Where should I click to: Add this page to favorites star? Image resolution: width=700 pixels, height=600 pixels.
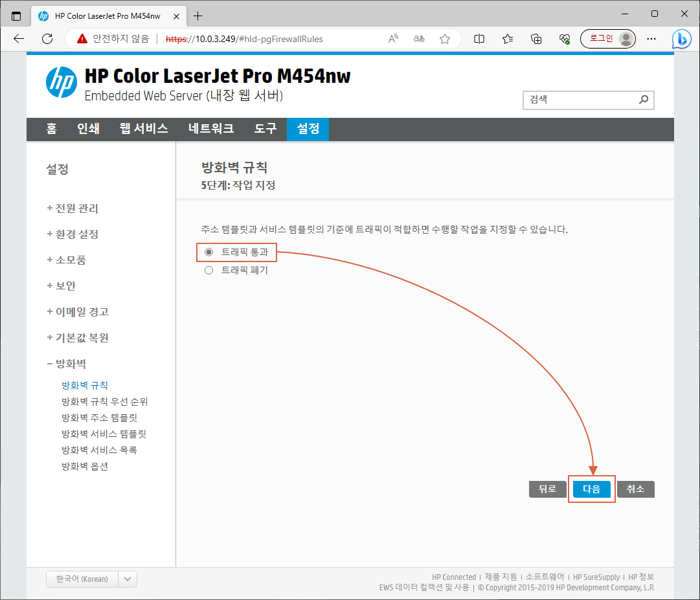[445, 39]
